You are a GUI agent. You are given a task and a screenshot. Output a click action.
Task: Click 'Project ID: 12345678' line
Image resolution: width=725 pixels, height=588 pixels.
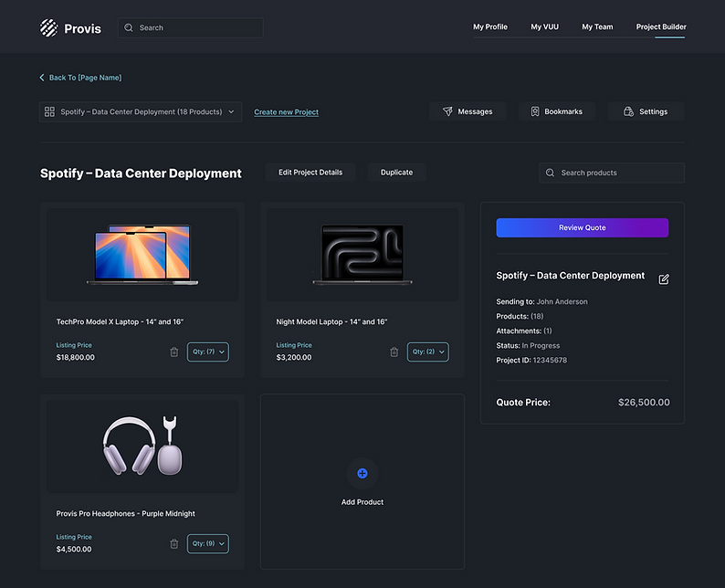click(x=531, y=360)
